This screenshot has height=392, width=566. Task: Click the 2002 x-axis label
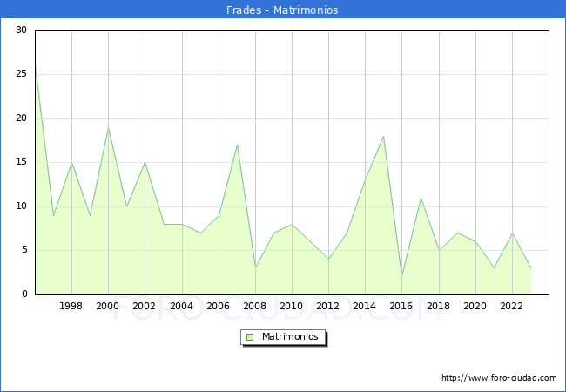point(144,306)
